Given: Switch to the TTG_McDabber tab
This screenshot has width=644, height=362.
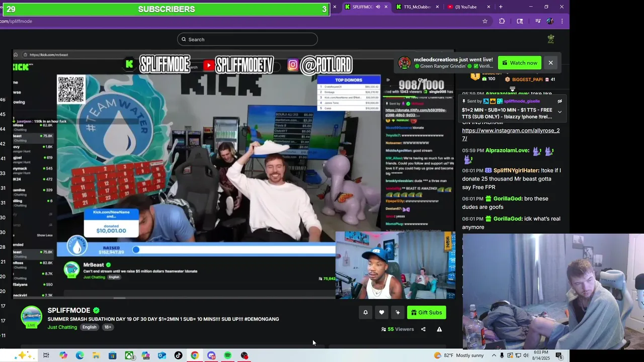Looking at the screenshot, I should coord(417,7).
